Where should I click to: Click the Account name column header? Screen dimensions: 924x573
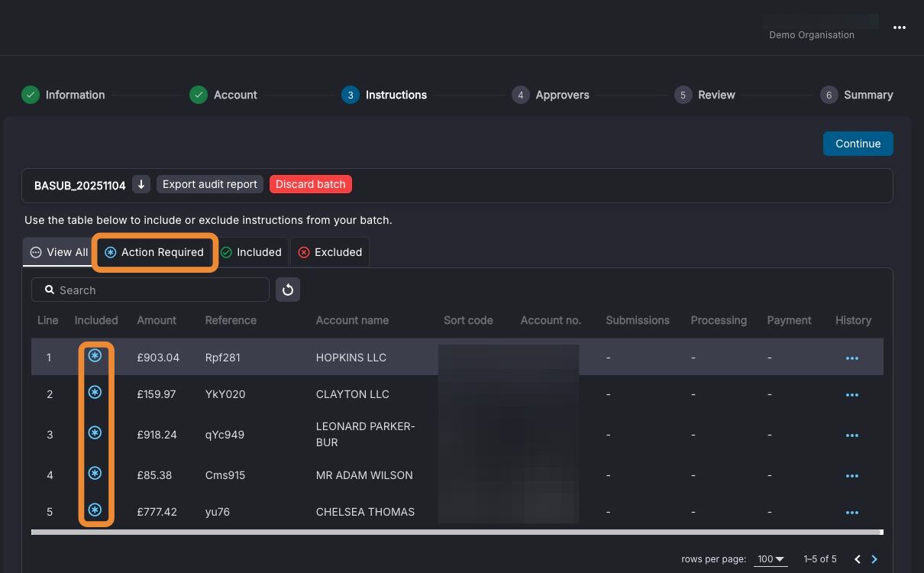click(352, 320)
